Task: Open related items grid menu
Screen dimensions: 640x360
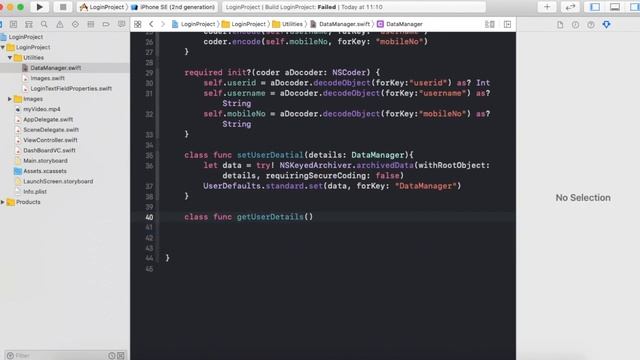Action: tap(138, 24)
